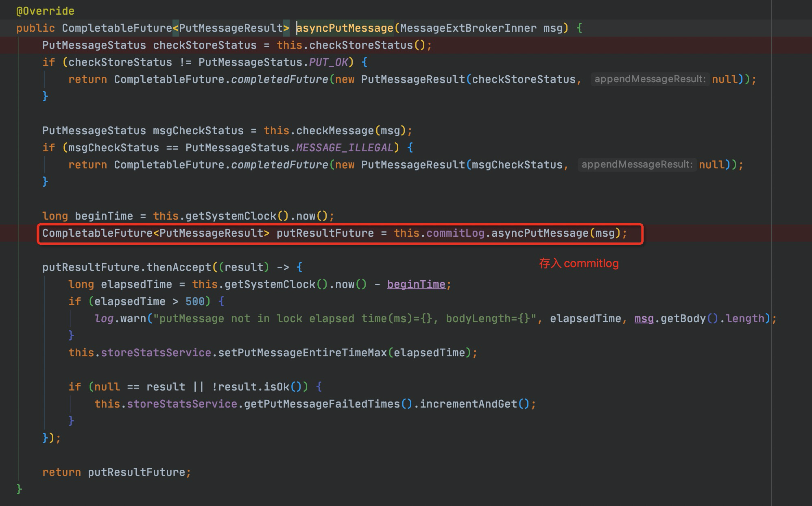Click the final return putResultFuture statement
Image resolution: width=812 pixels, height=506 pixels.
[x=116, y=472]
